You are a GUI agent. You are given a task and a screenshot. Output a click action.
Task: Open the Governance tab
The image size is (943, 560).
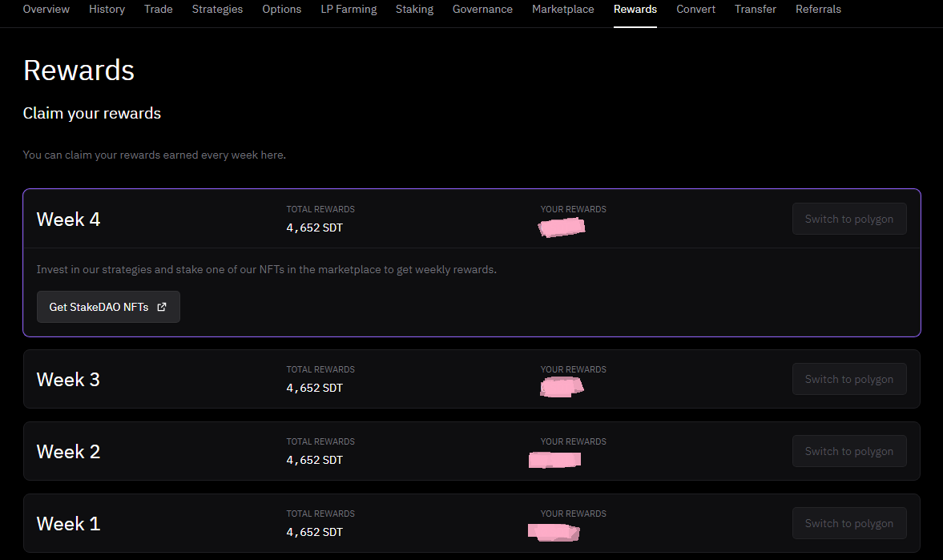click(482, 9)
